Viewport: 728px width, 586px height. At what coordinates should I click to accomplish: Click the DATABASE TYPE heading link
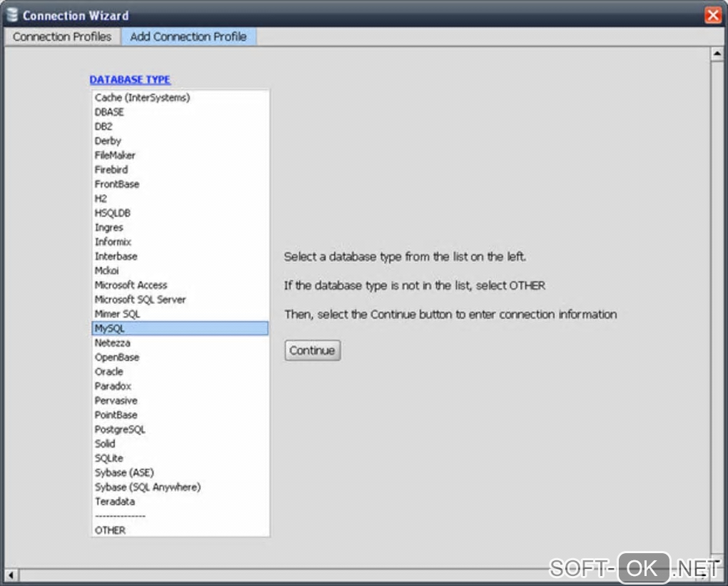click(130, 79)
